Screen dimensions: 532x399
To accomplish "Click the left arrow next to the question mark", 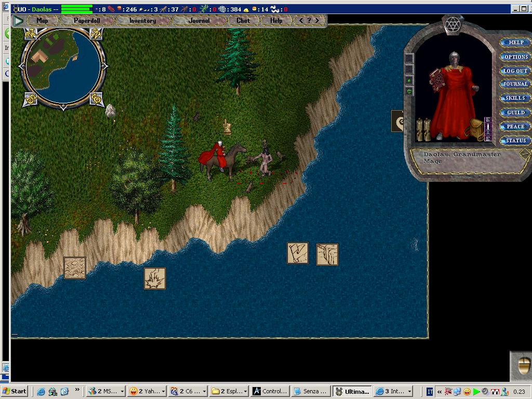I will (301, 21).
